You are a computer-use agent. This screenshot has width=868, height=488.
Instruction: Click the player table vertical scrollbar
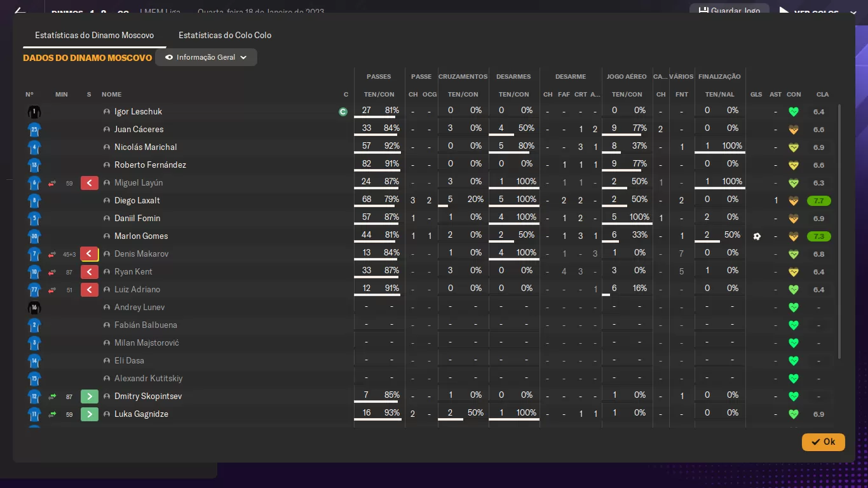tap(840, 231)
